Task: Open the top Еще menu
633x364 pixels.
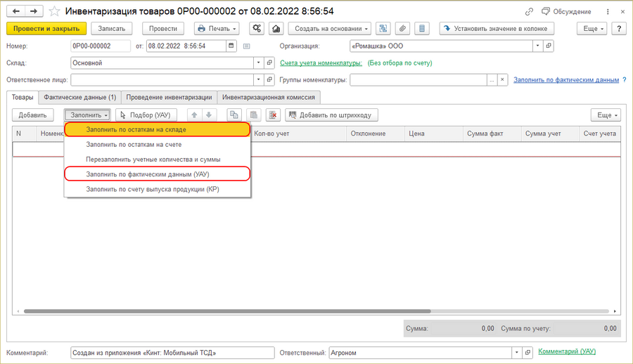Action: click(592, 29)
